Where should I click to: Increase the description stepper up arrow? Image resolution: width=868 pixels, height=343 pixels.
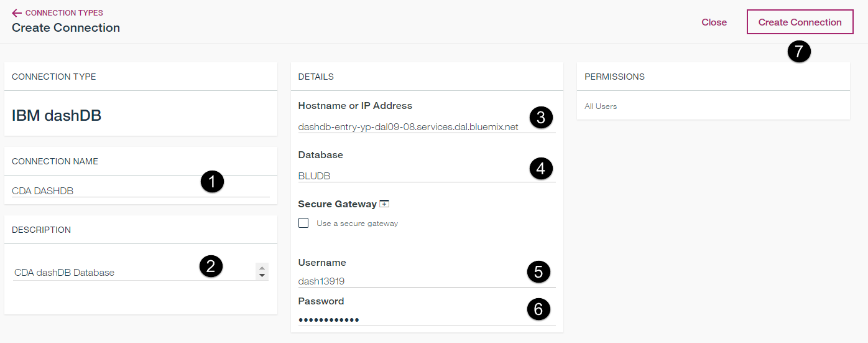click(x=262, y=268)
